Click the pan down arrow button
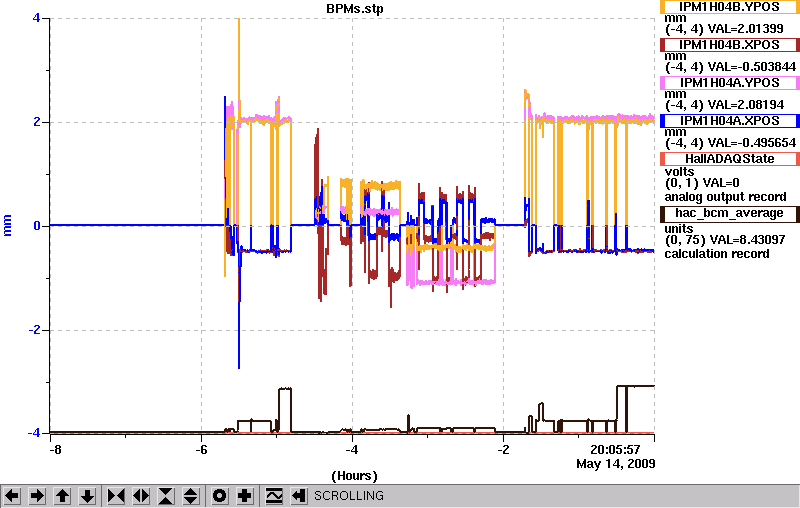Image resolution: width=800 pixels, height=508 pixels. [x=87, y=496]
